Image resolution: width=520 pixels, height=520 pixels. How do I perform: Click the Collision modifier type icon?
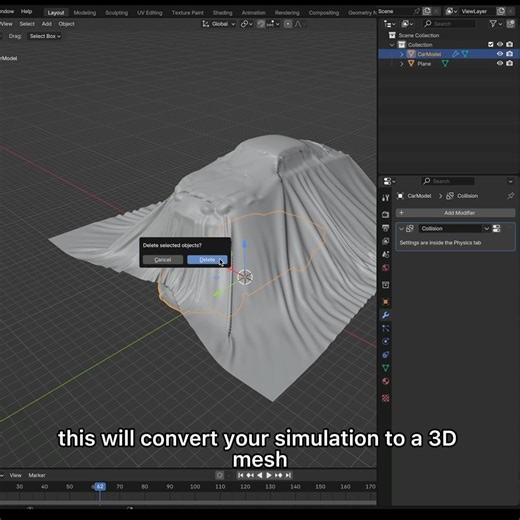(x=410, y=228)
